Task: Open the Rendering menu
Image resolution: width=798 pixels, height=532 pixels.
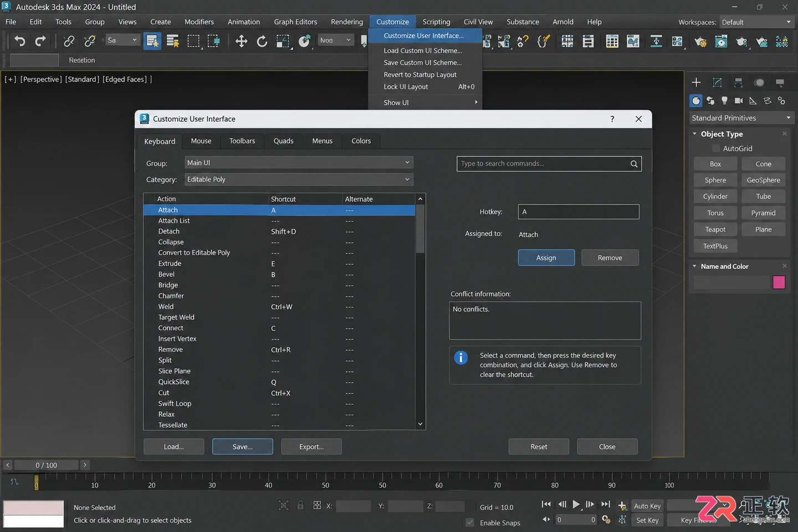Action: coord(347,22)
